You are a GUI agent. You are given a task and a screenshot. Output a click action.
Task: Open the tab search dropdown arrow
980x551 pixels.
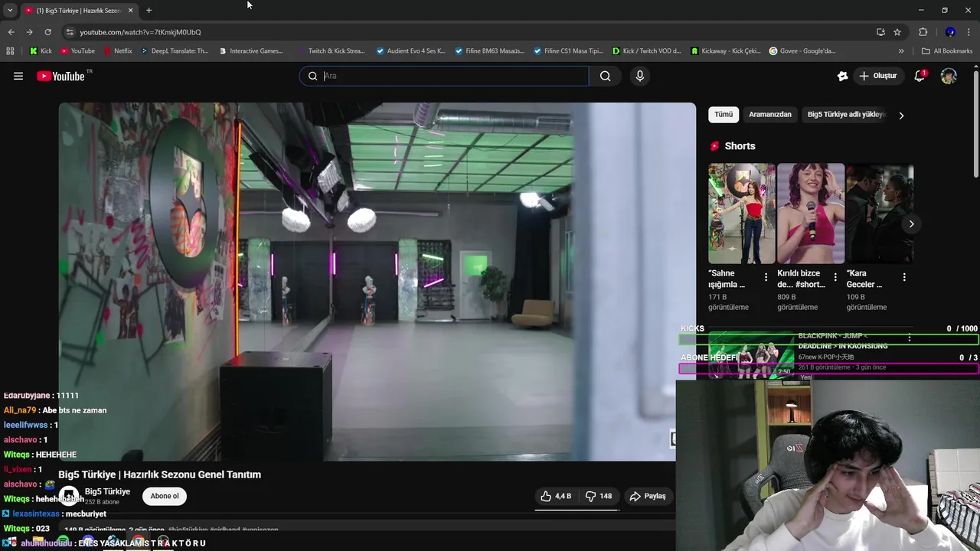point(10,10)
